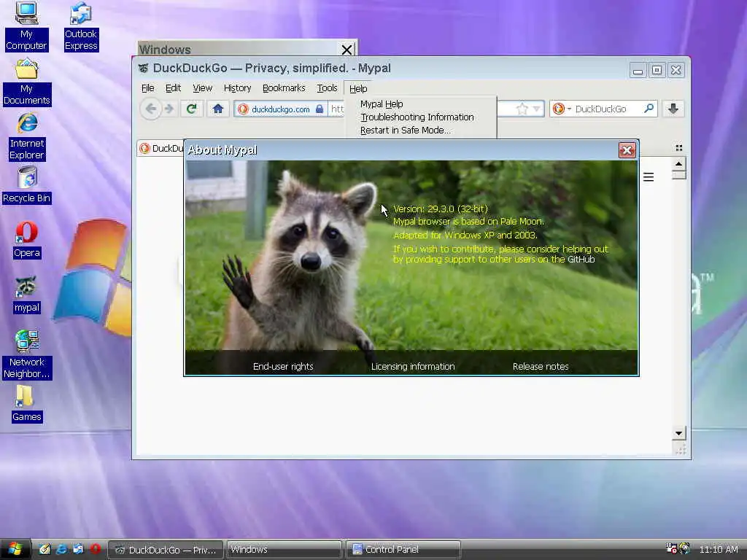Image resolution: width=747 pixels, height=560 pixels.
Task: Switch to Windows taskbar button
Action: [284, 550]
